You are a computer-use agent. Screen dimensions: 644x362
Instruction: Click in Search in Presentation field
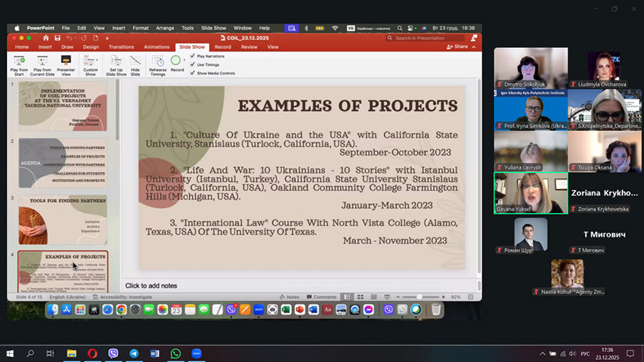click(x=425, y=38)
